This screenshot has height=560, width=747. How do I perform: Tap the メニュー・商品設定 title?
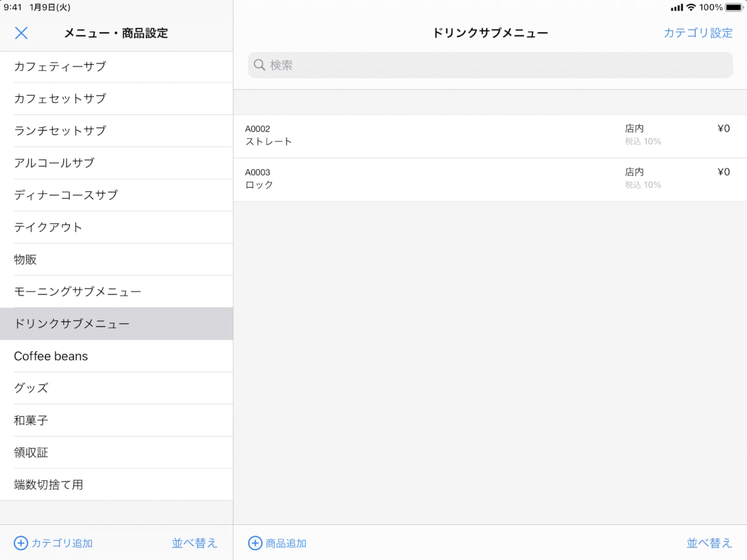tap(116, 33)
